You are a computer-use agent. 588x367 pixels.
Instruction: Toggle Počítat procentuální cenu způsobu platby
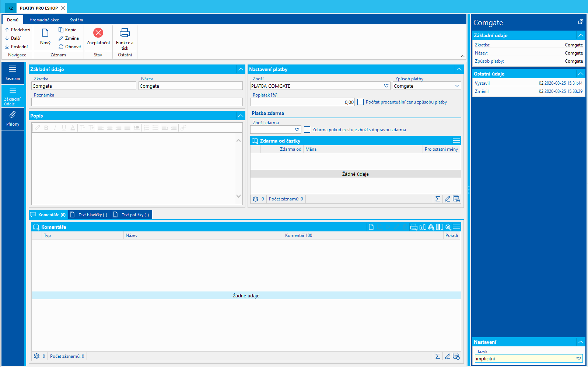(x=360, y=102)
